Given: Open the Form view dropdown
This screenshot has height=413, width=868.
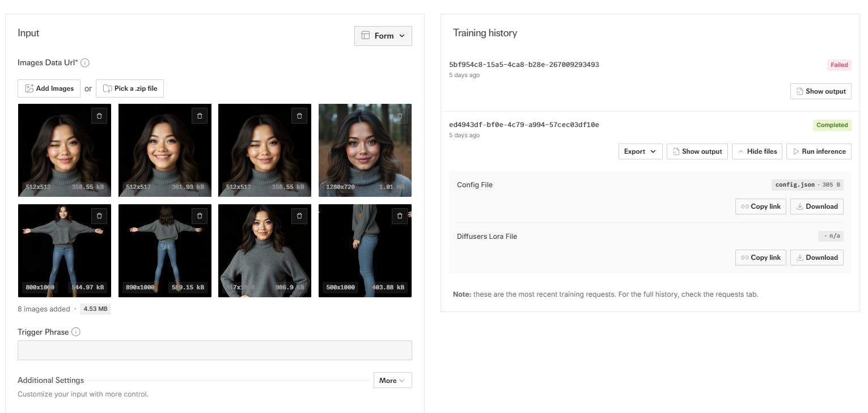Looking at the screenshot, I should click(383, 36).
